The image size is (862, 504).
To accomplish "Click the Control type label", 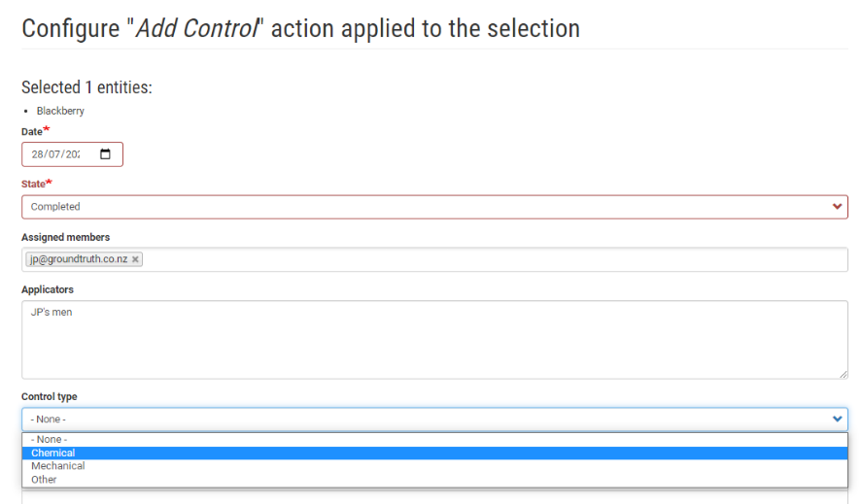I will point(49,397).
